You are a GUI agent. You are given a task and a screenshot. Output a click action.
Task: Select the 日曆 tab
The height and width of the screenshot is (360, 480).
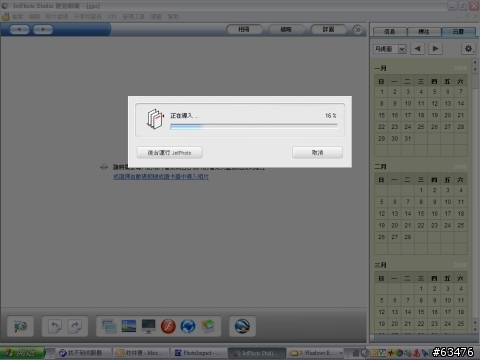pyautogui.click(x=458, y=31)
